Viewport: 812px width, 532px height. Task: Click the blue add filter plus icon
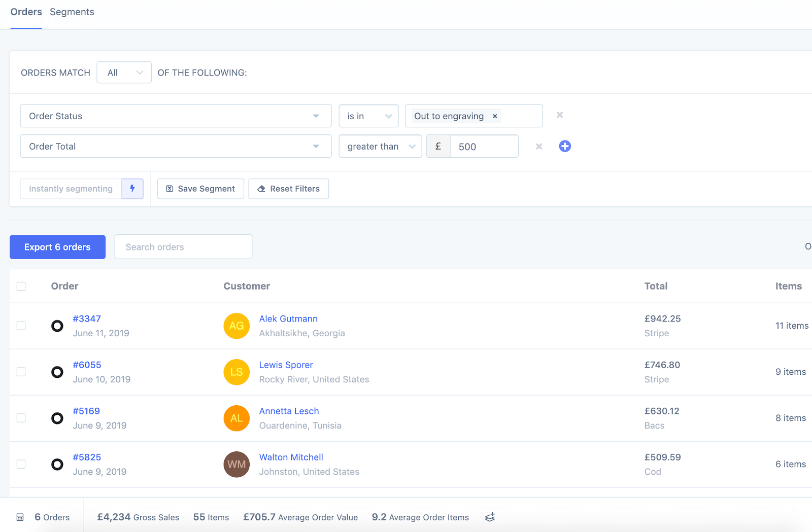564,147
